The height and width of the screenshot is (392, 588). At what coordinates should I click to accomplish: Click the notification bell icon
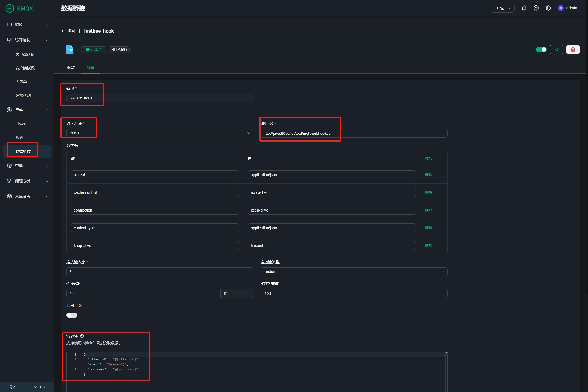click(524, 8)
